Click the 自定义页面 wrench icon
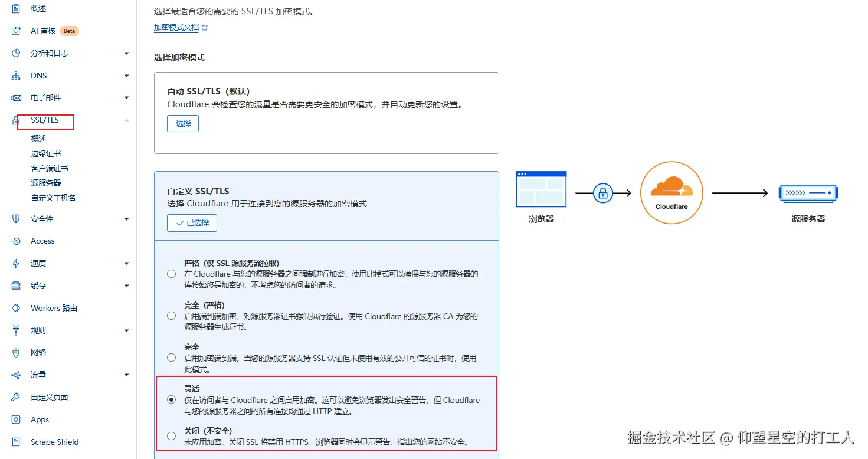This screenshot has height=459, width=868. pos(17,397)
